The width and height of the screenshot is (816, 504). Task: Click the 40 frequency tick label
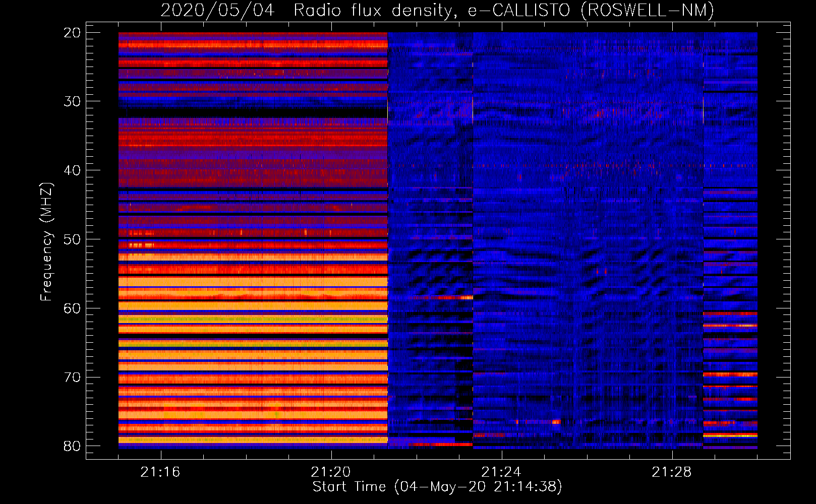click(x=72, y=170)
